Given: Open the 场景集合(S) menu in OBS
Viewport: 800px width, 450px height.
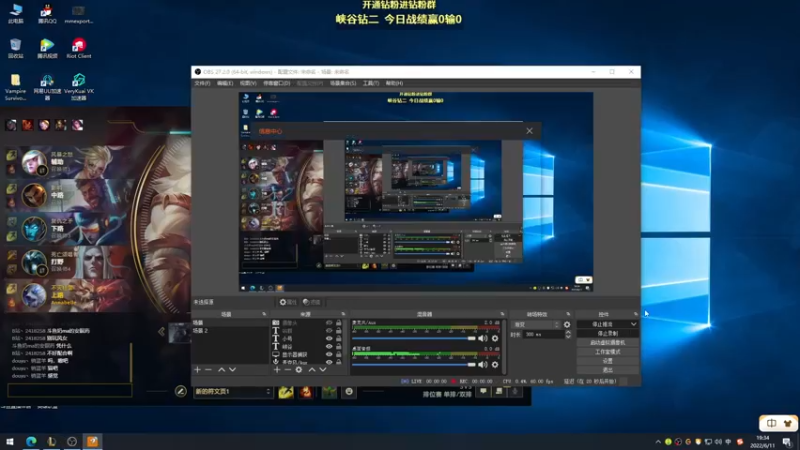Looking at the screenshot, I should [343, 83].
